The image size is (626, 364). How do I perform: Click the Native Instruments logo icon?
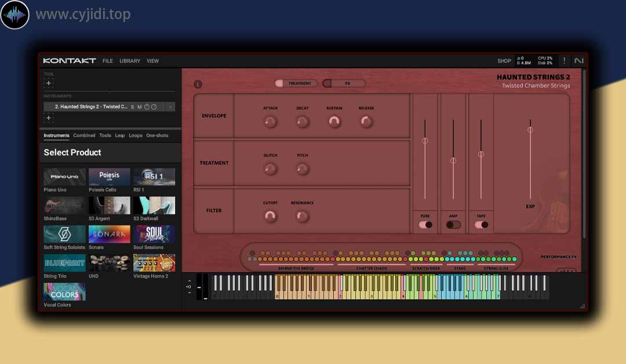(x=579, y=61)
